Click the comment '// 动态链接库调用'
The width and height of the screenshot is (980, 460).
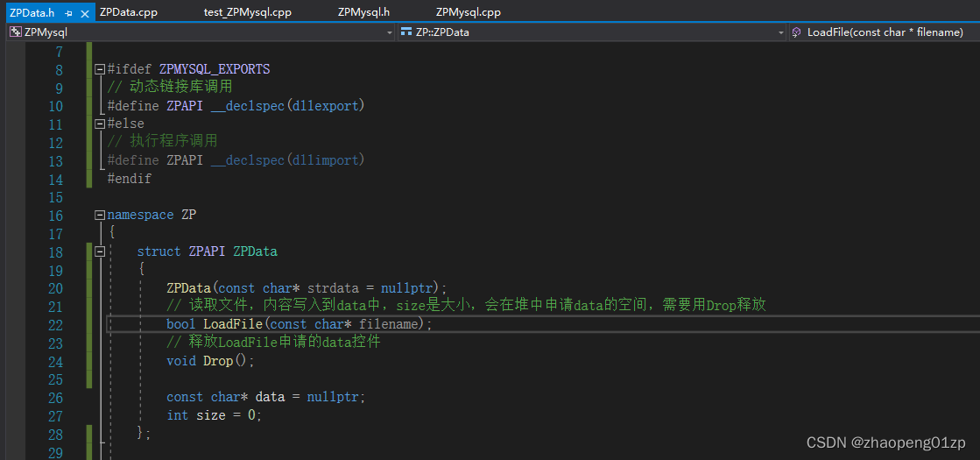pyautogui.click(x=170, y=88)
